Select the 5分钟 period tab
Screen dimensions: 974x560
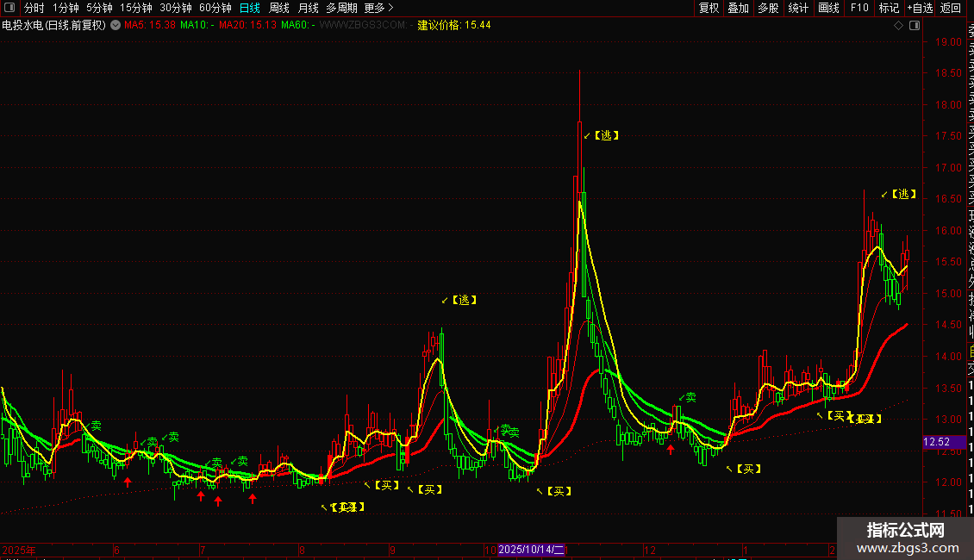(99, 8)
